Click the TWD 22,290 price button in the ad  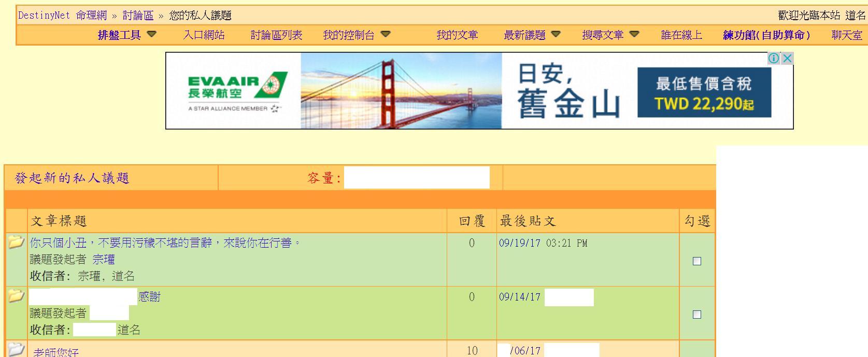704,93
